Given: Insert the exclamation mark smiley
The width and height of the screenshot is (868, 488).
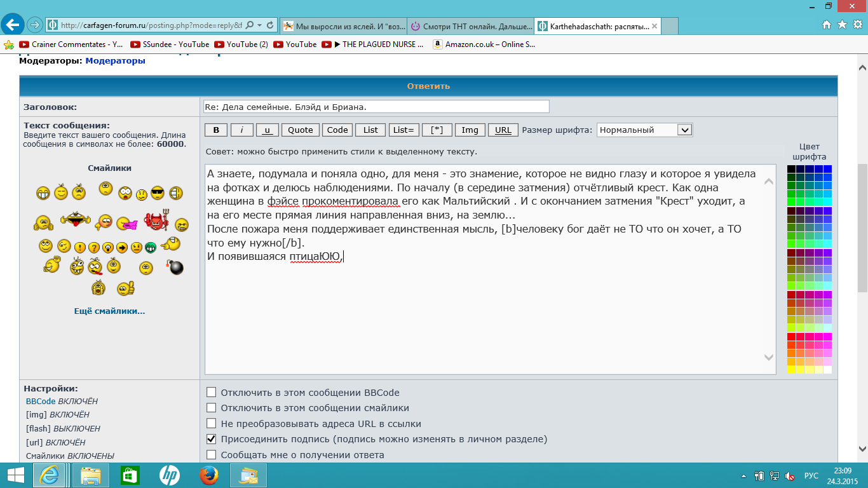Looking at the screenshot, I should (x=79, y=248).
